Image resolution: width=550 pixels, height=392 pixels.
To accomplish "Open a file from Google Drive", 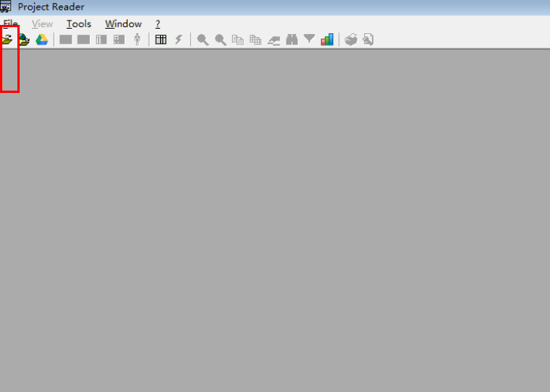I will coord(42,39).
